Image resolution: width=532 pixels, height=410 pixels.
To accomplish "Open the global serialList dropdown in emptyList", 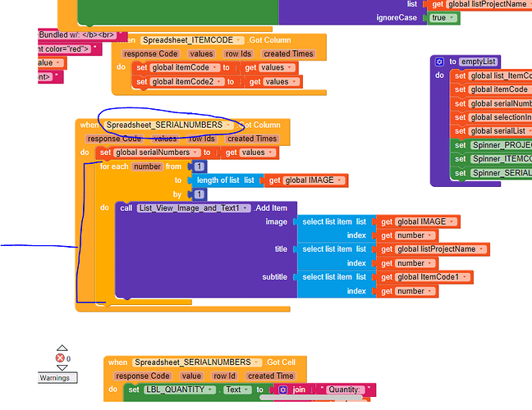I will tap(529, 131).
